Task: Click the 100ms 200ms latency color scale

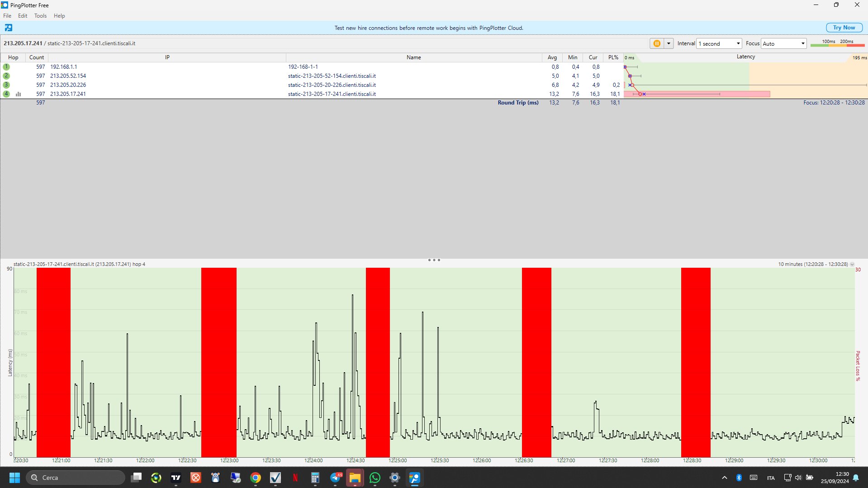Action: 837,43
